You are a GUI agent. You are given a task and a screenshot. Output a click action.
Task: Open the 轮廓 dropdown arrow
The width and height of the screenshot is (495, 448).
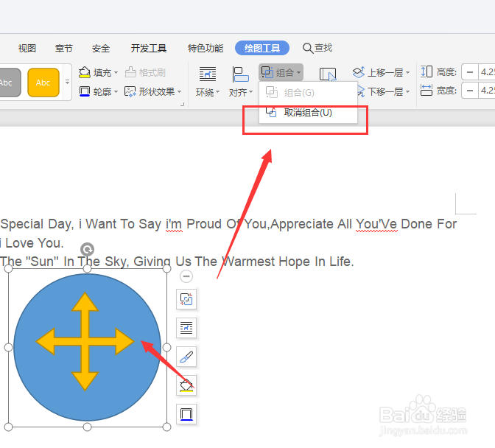116,92
